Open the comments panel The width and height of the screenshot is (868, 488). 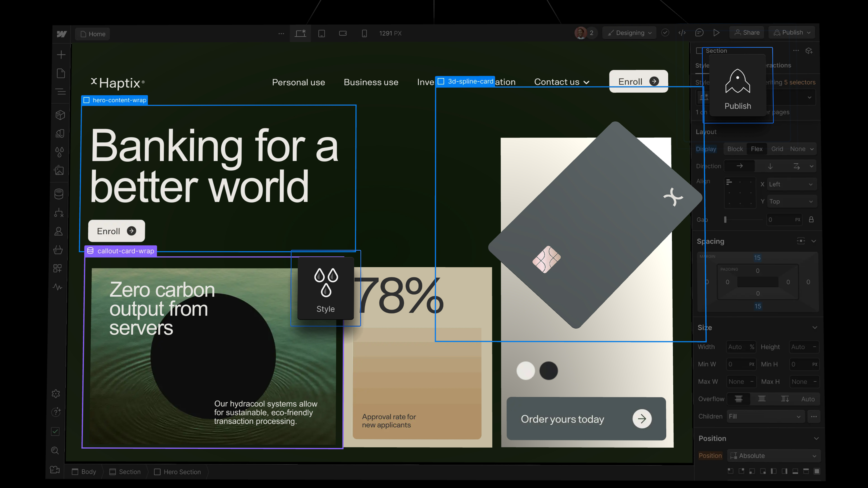pyautogui.click(x=700, y=33)
